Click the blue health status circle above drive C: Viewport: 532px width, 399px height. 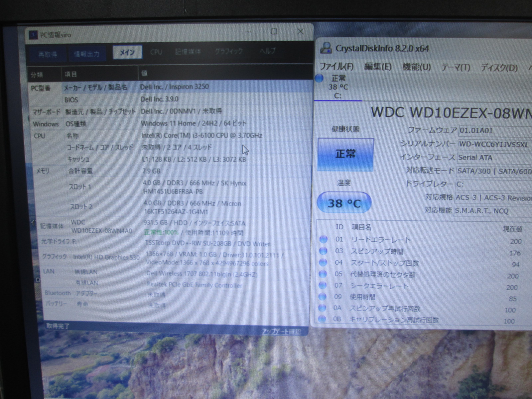click(x=319, y=78)
